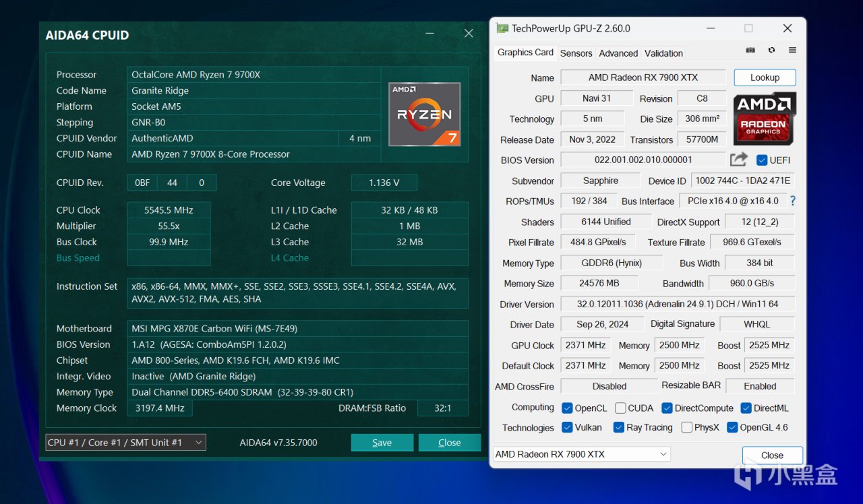Click the Technology value "5 nm"
Viewport: 863px width, 504px height.
[593, 119]
